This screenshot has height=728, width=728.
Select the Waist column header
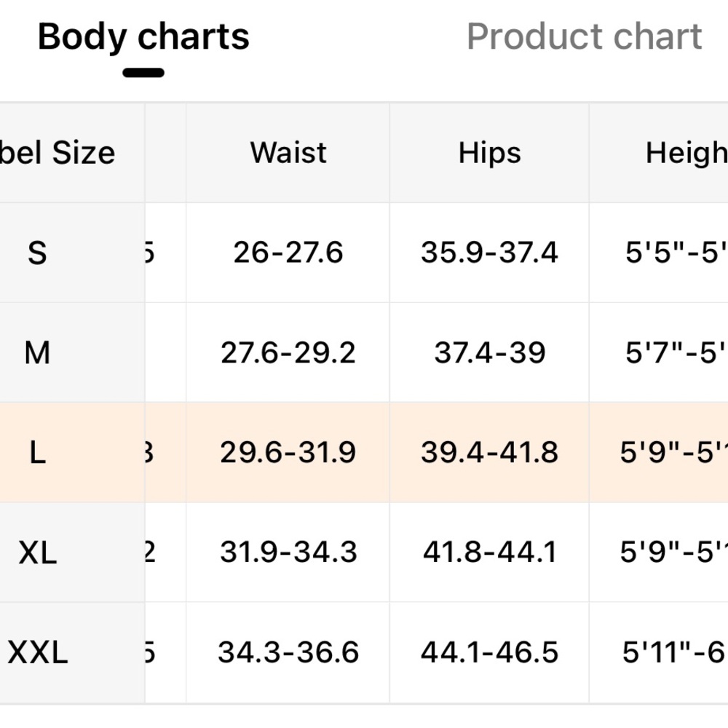pyautogui.click(x=288, y=153)
